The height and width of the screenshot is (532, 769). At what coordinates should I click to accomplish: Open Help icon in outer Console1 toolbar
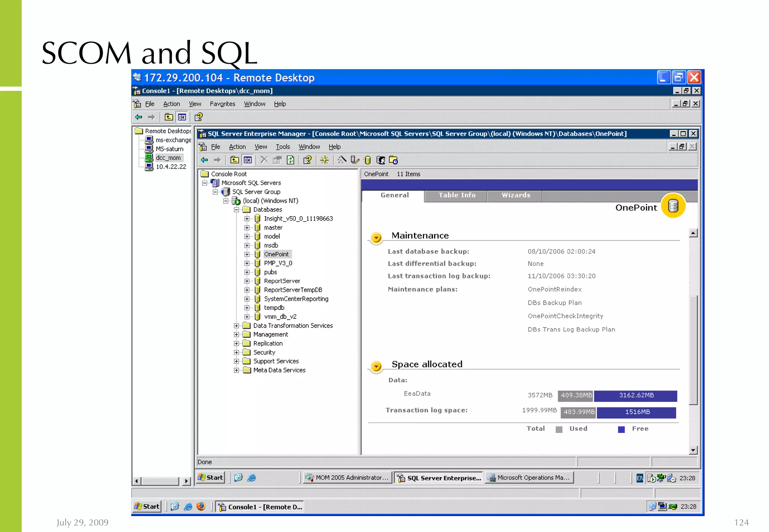coord(199,117)
